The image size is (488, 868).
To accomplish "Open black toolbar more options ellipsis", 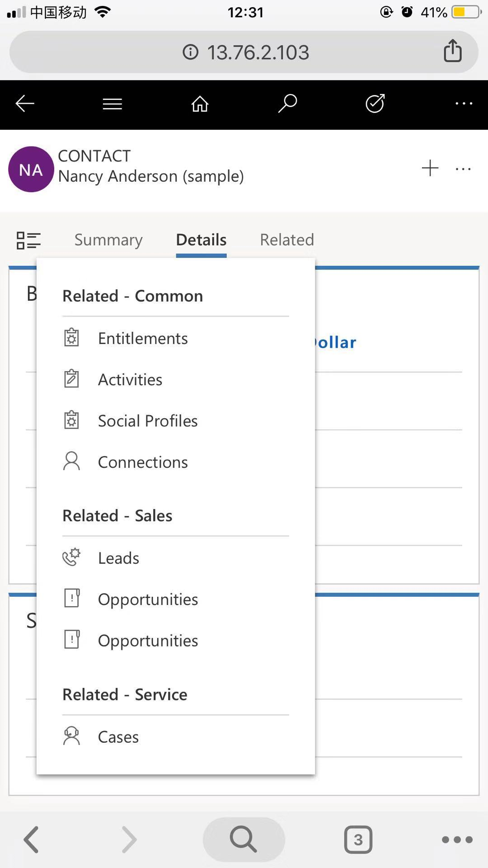I will [x=464, y=104].
